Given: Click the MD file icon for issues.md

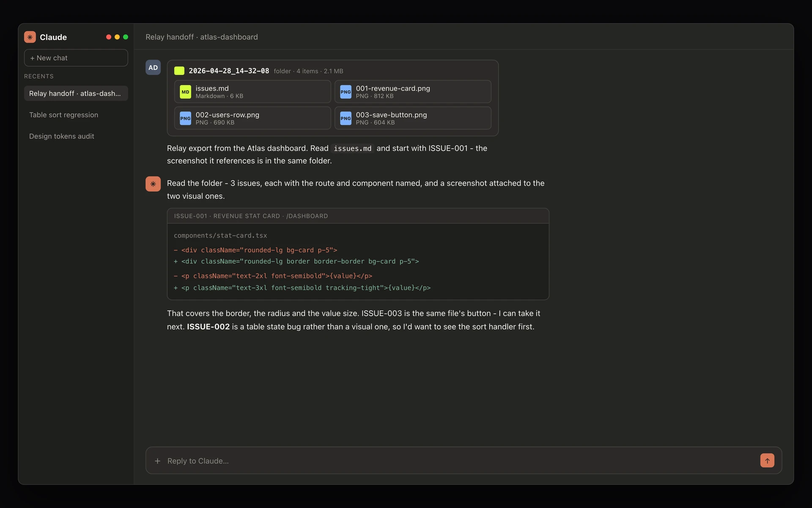Looking at the screenshot, I should pyautogui.click(x=185, y=92).
